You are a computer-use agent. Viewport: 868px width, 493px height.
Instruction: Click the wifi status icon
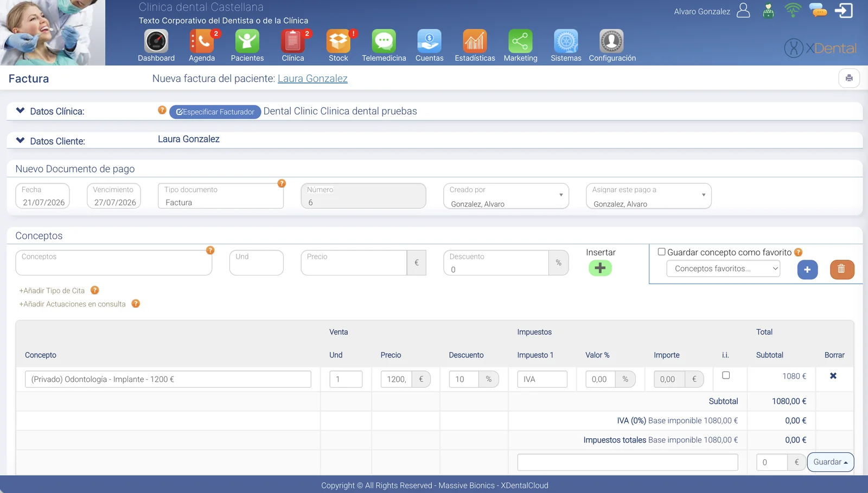pos(793,10)
